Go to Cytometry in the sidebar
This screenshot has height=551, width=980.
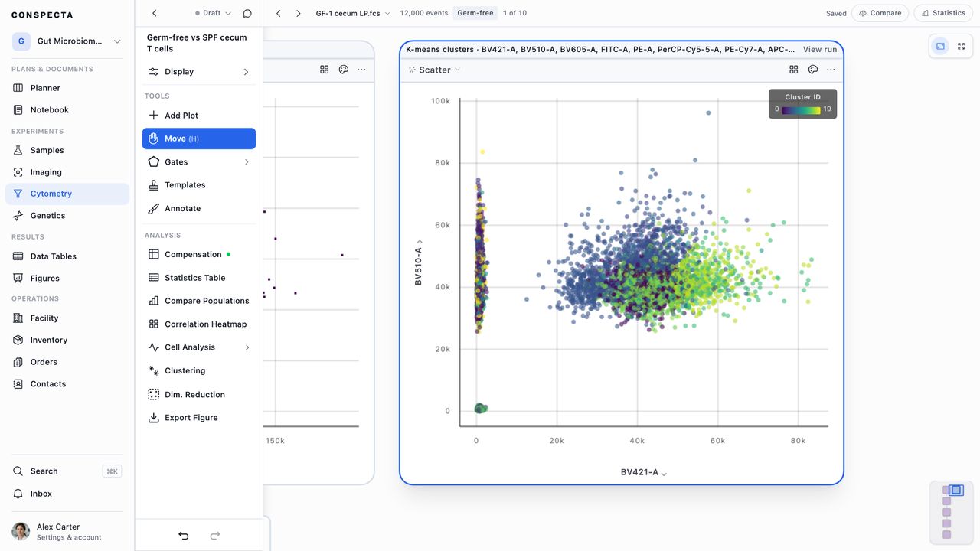click(67, 194)
